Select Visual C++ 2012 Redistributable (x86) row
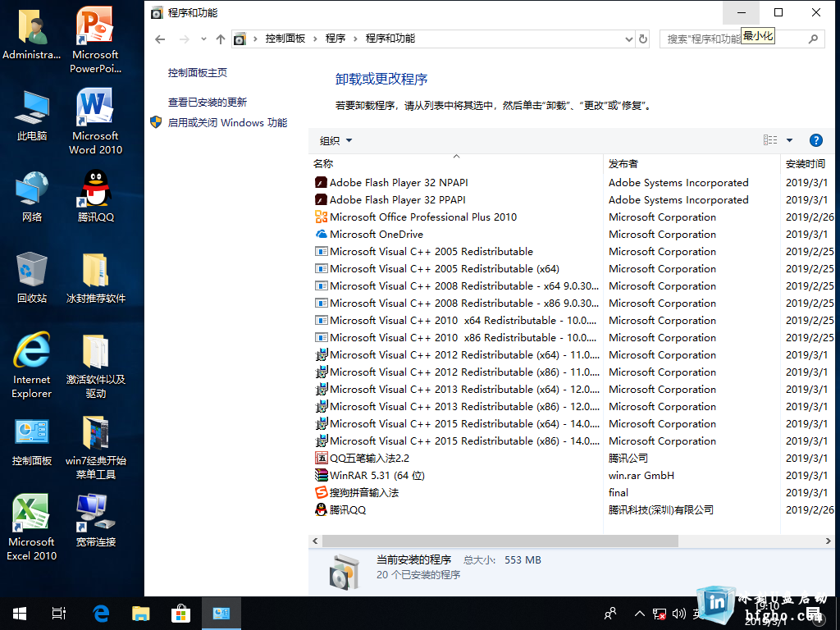This screenshot has width=840, height=630. coord(573,372)
